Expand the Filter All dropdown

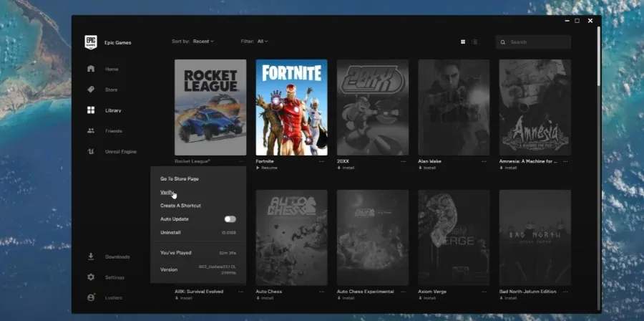[263, 42]
